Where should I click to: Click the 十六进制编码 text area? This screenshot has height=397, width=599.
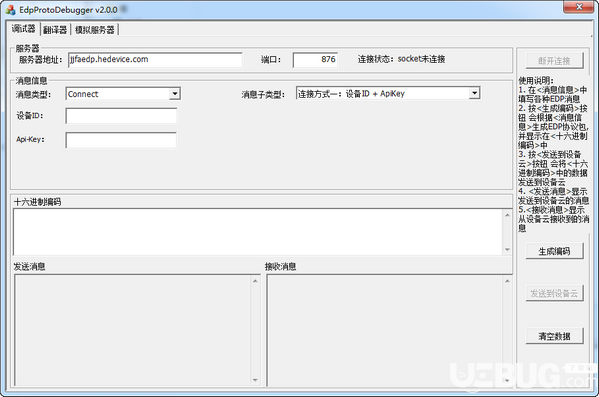point(258,232)
